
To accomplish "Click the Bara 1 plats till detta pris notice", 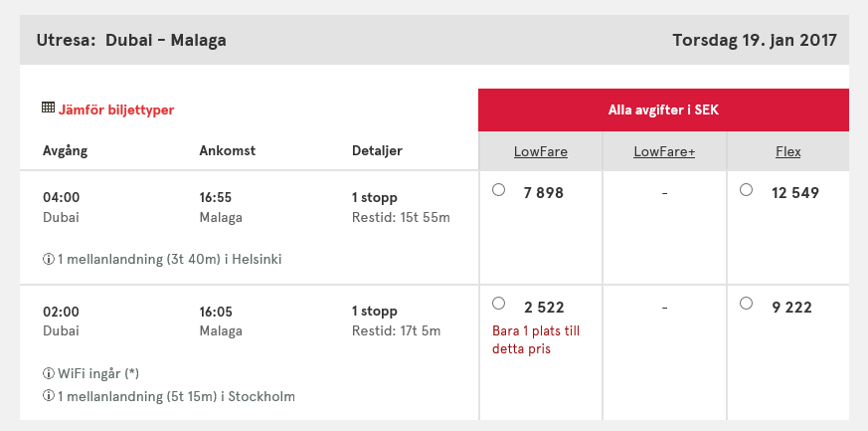I will 534,340.
